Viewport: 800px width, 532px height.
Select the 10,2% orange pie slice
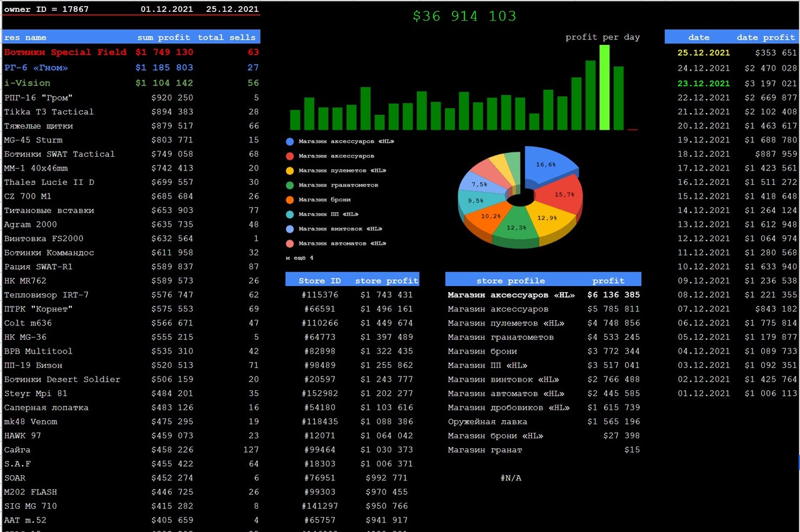click(x=489, y=217)
